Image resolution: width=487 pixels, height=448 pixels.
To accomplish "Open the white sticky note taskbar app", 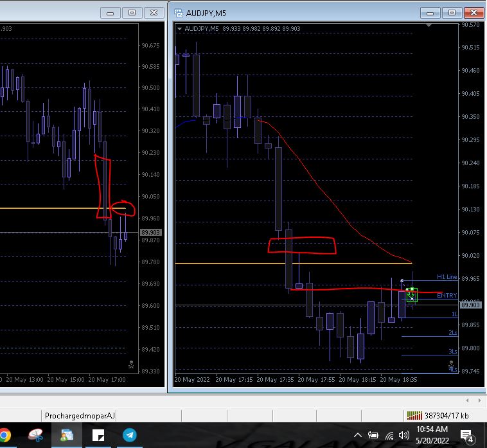I will tap(99, 435).
